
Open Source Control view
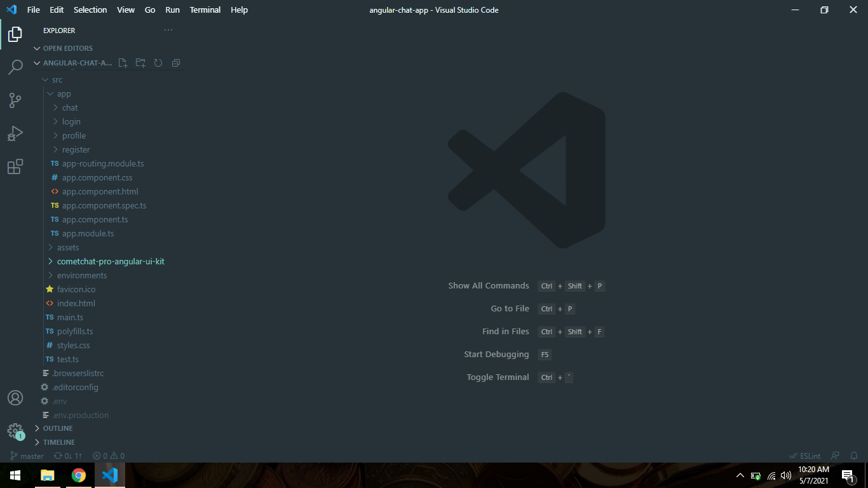tap(15, 100)
